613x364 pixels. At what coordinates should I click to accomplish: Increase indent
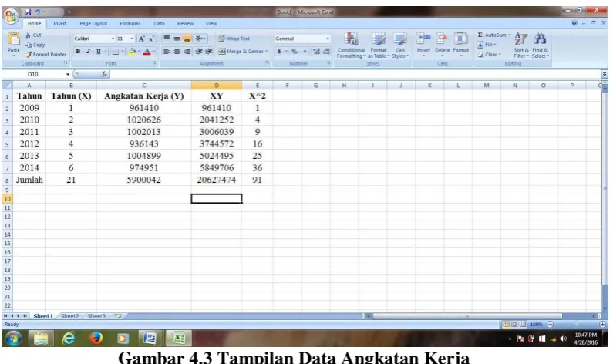pyautogui.click(x=209, y=51)
